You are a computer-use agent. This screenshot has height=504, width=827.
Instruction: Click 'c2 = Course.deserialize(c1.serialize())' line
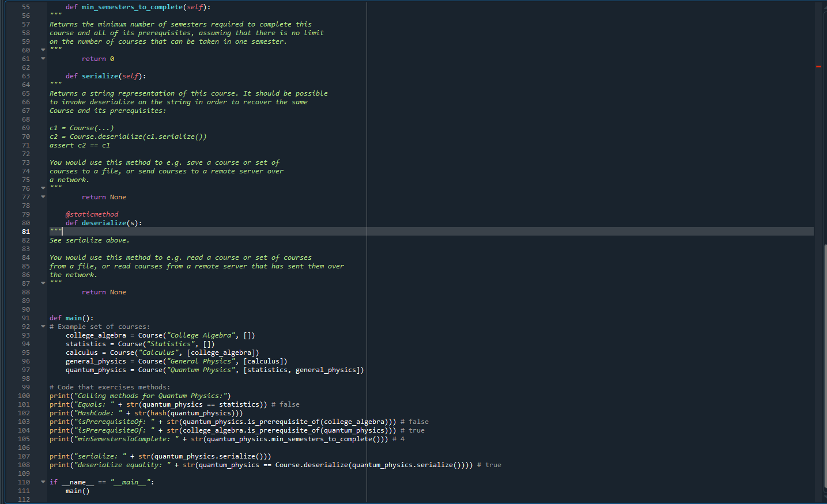(128, 137)
